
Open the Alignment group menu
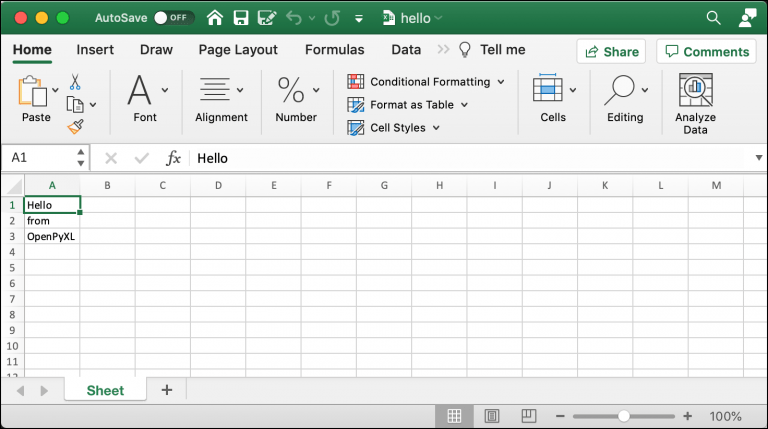click(x=221, y=99)
